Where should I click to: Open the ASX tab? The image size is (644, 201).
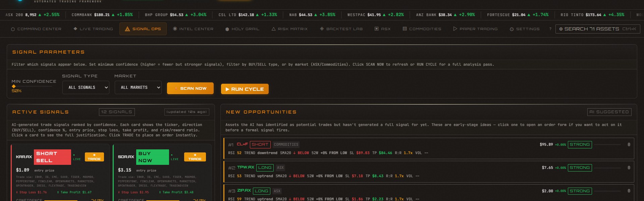pos(382,29)
